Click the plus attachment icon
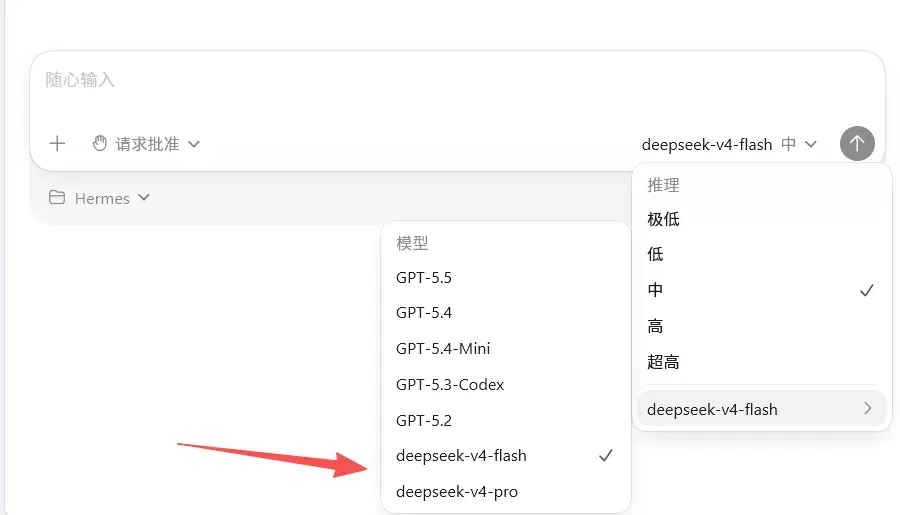This screenshot has width=900, height=515. [x=57, y=144]
